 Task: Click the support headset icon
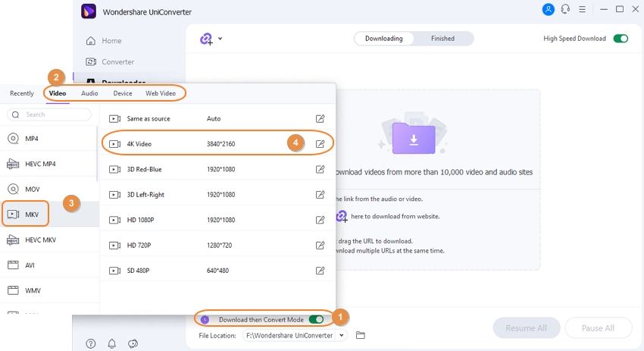coord(565,10)
